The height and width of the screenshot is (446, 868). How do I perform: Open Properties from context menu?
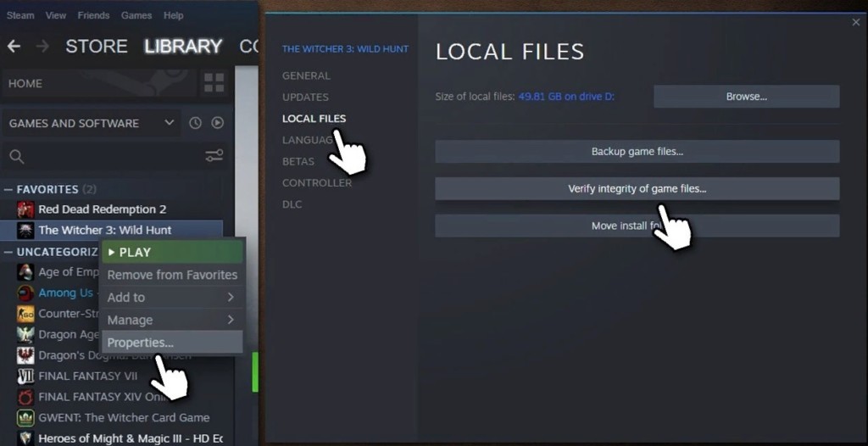pyautogui.click(x=172, y=343)
